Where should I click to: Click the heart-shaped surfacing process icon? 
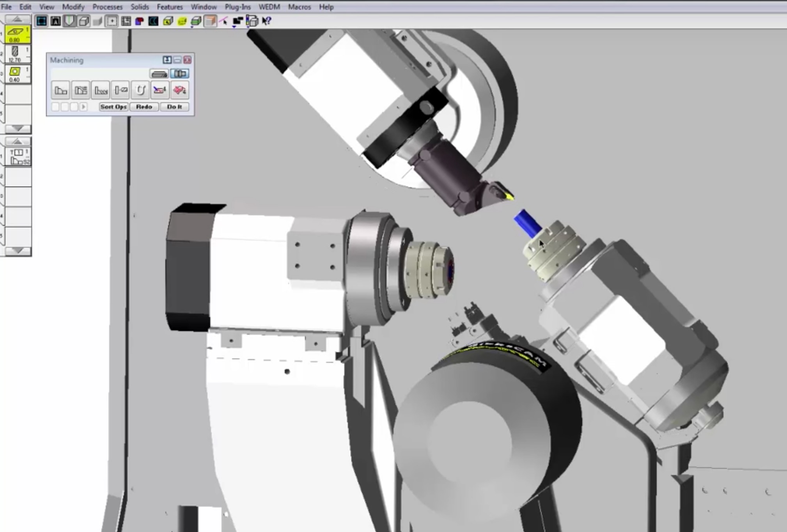179,90
